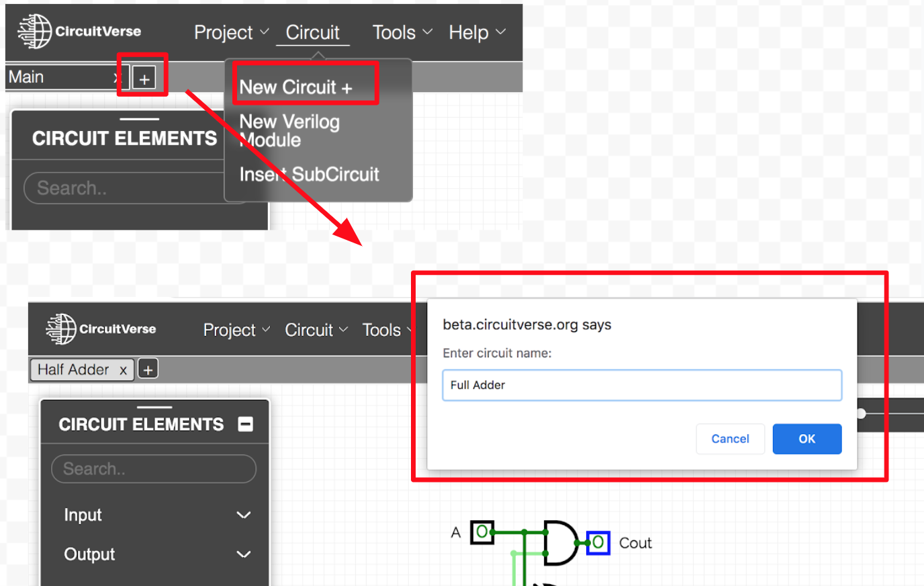Viewport: 924px width, 586px height.
Task: Open the Help dropdown menu
Action: pos(476,32)
